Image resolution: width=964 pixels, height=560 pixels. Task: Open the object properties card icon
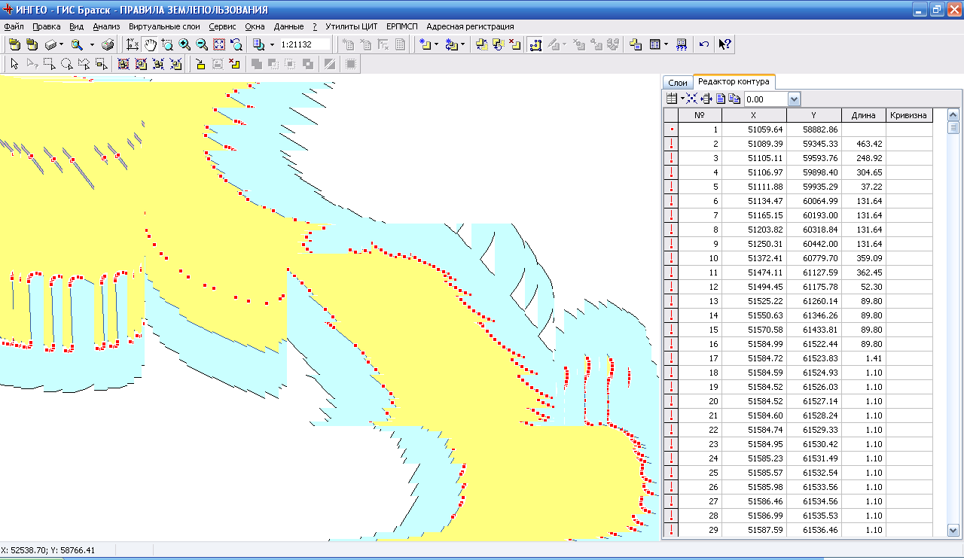(x=635, y=44)
